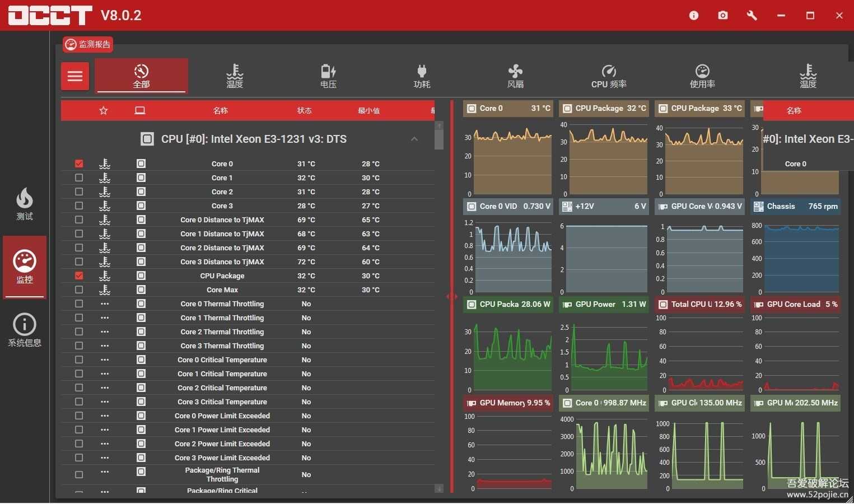Select the 测试 flame icon in sidebar

(x=25, y=204)
